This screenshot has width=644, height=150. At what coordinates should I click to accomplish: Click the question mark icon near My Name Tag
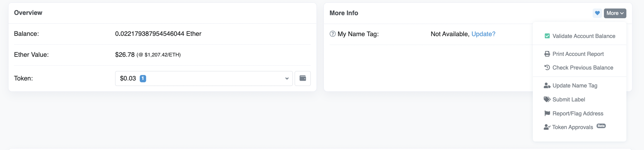333,34
